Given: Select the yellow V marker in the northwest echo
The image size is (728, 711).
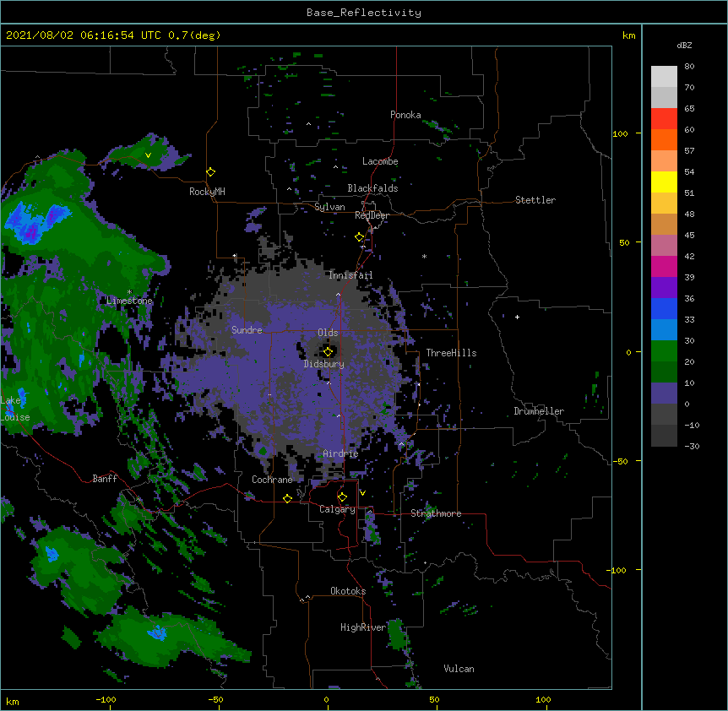Looking at the screenshot, I should [148, 155].
